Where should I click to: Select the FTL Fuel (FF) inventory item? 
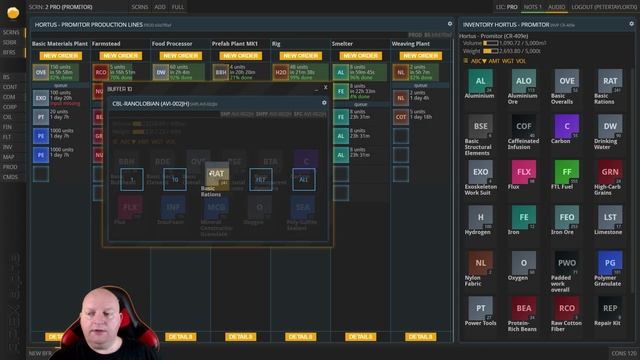pos(567,172)
